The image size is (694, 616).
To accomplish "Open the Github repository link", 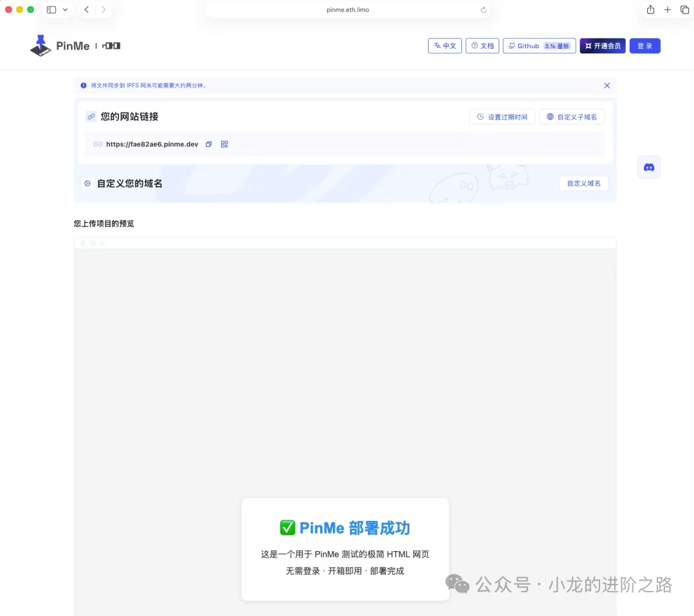I will (x=538, y=46).
